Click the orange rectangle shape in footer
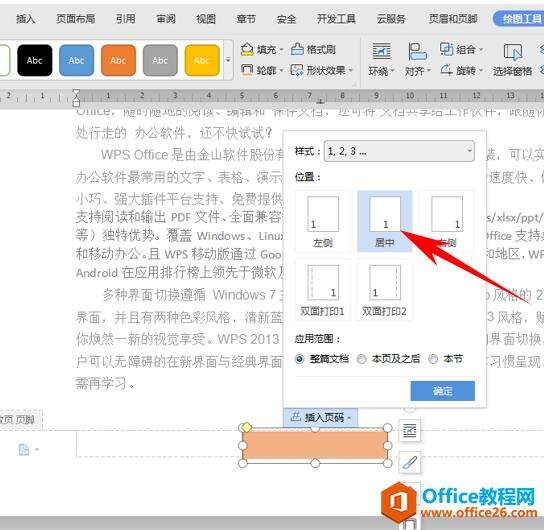544x530 pixels. [315, 446]
